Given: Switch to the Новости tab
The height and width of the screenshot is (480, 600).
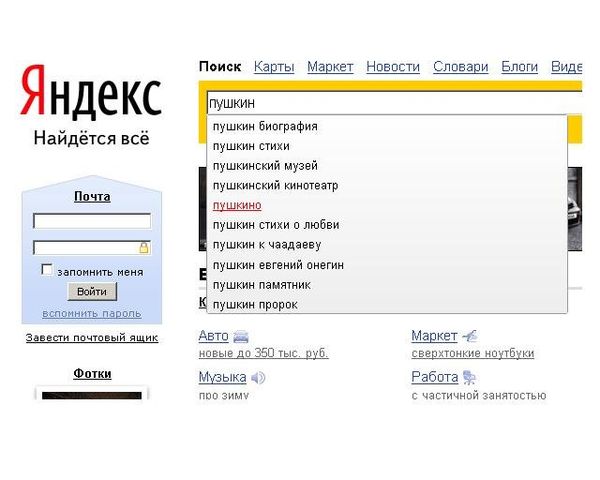Looking at the screenshot, I should [393, 67].
